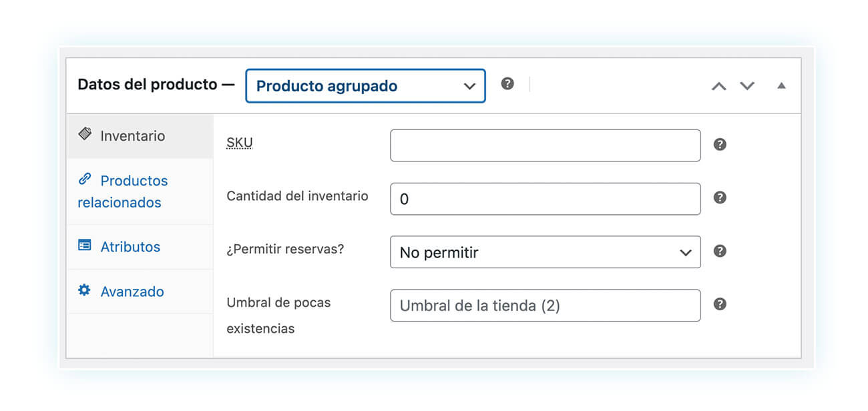Viewport: 868px width, 411px height.
Task: Open the No permitir reservas dropdown
Action: (546, 252)
